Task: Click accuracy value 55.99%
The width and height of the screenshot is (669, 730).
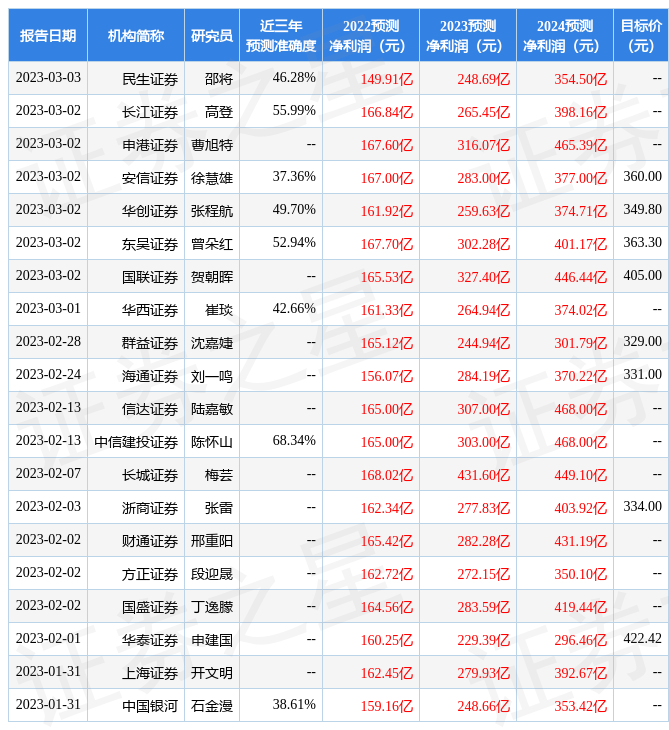Action: tap(294, 110)
